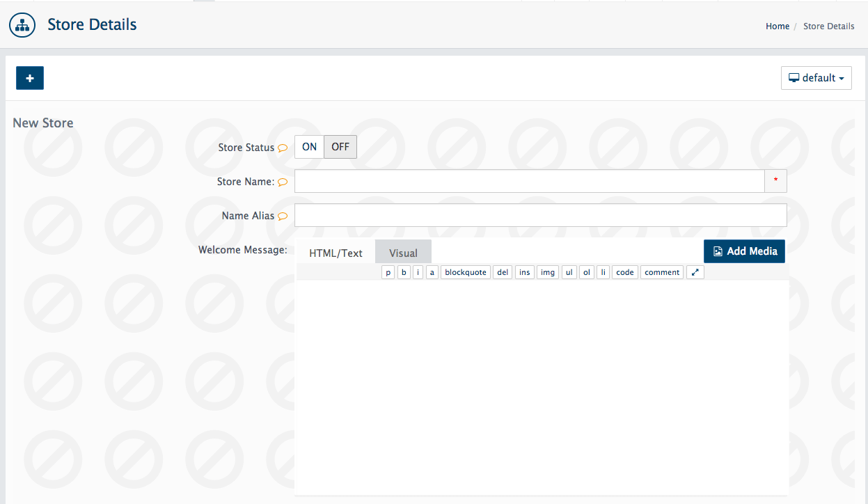Click the Welcome Message label
This screenshot has width=868, height=504.
pos(243,250)
